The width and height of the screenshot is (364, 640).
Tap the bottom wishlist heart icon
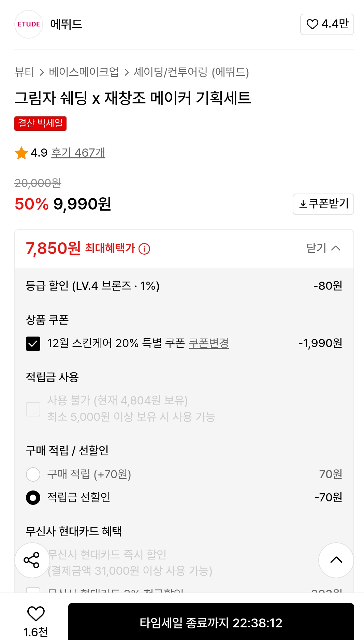(x=36, y=614)
